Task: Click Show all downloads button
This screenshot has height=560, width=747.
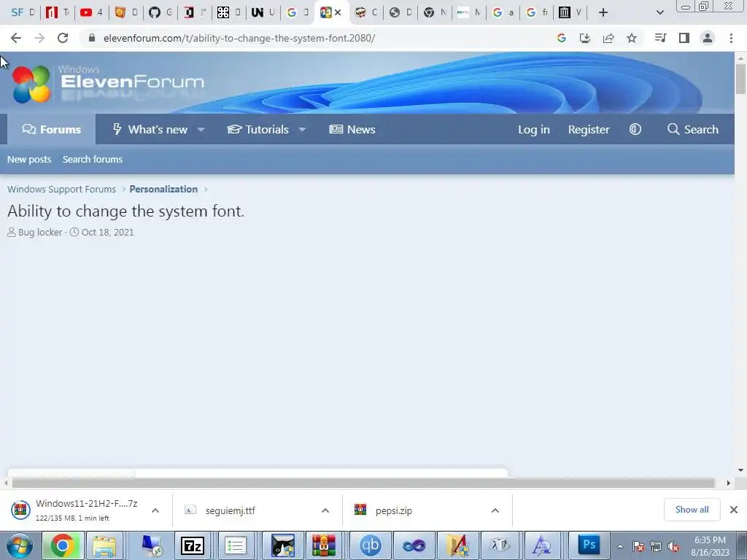Action: click(692, 510)
